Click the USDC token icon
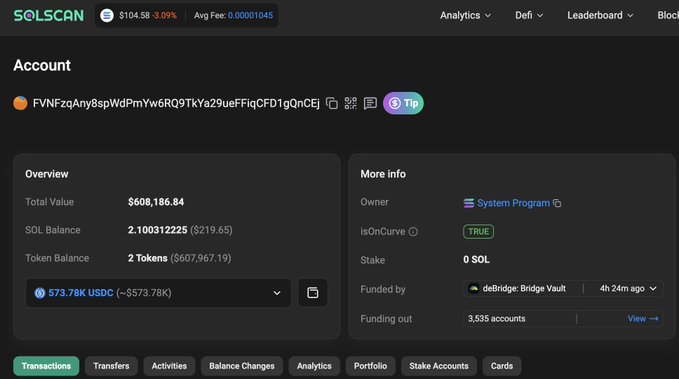679x379 pixels. click(x=40, y=293)
